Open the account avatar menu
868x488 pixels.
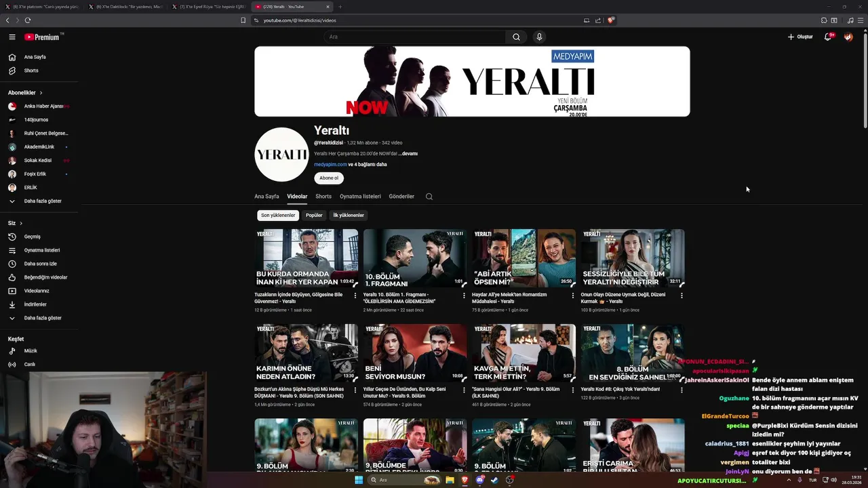point(848,37)
